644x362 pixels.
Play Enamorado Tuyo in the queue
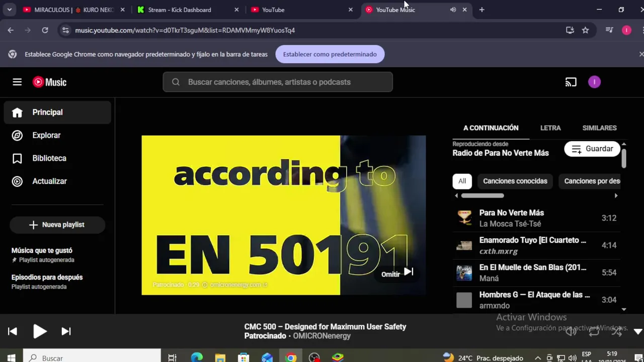pyautogui.click(x=536, y=245)
